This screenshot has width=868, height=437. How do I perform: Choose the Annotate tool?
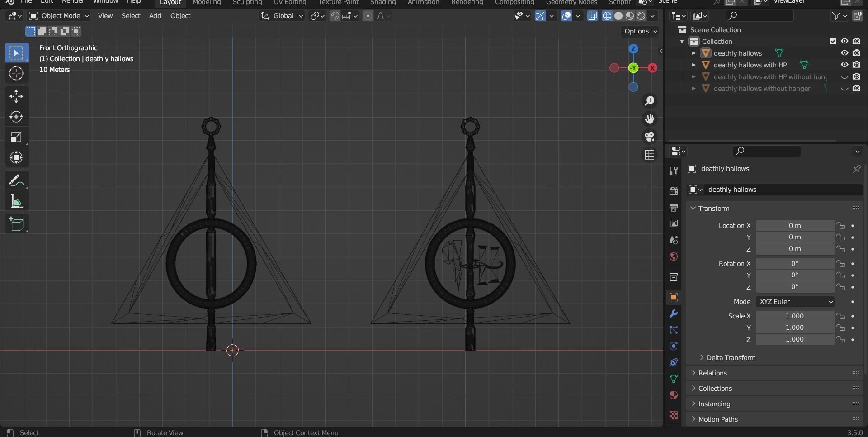coord(17,181)
